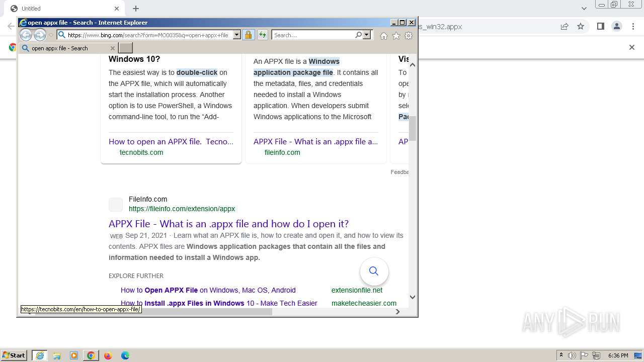The height and width of the screenshot is (362, 644).
Task: Click the FileInfo.com site favicon
Action: pyautogui.click(x=116, y=204)
